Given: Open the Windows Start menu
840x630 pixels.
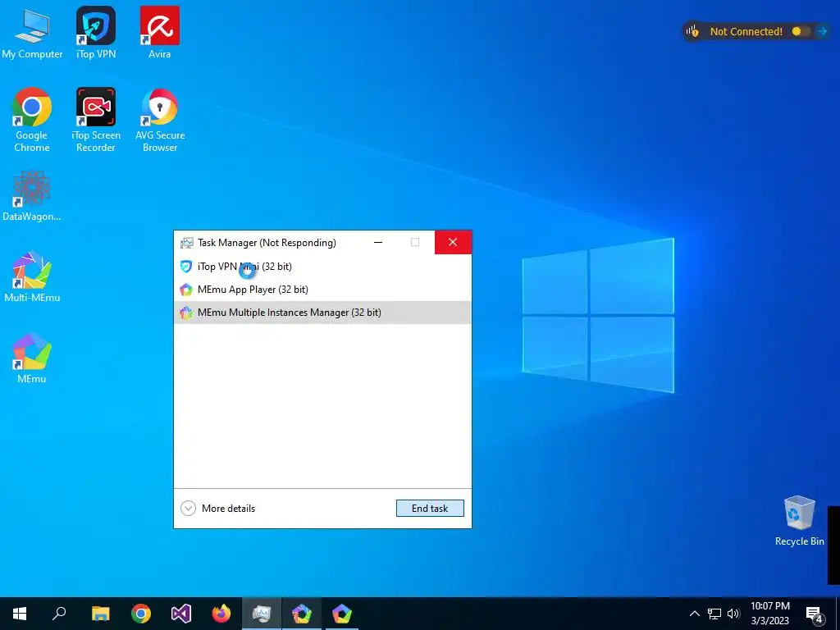Looking at the screenshot, I should [x=20, y=614].
